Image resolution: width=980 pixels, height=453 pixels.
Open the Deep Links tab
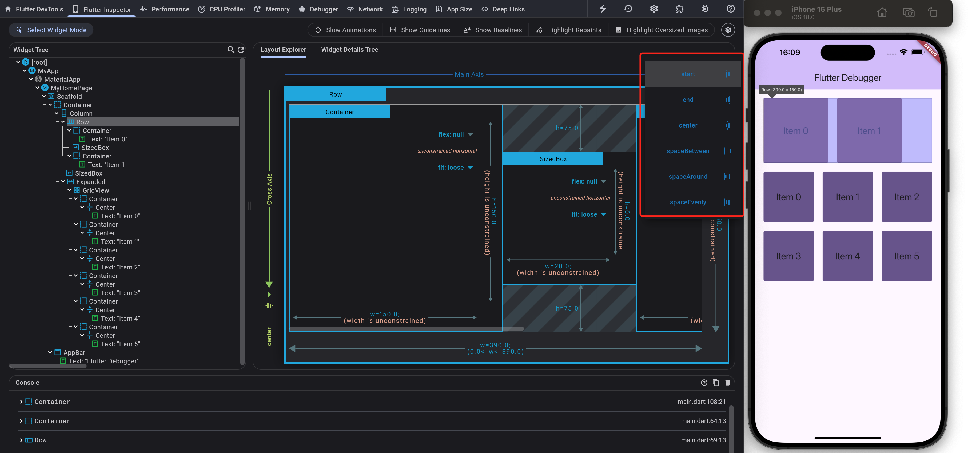[503, 9]
